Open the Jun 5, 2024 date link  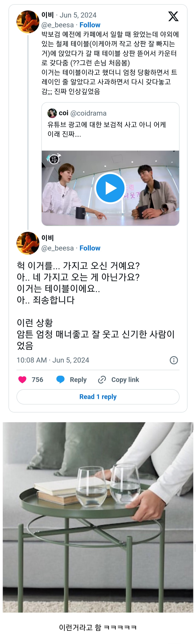(x=78, y=15)
